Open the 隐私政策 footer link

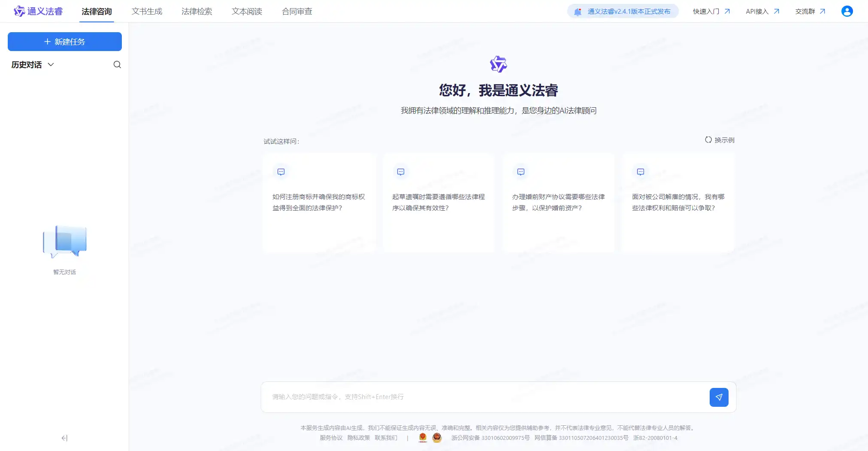359,438
